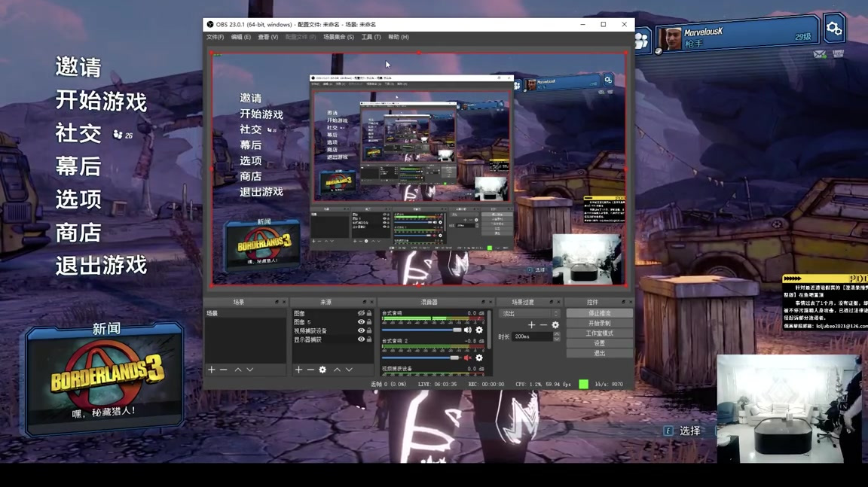Move selected source up in 来源 panel
The width and height of the screenshot is (868, 487).
click(x=337, y=370)
